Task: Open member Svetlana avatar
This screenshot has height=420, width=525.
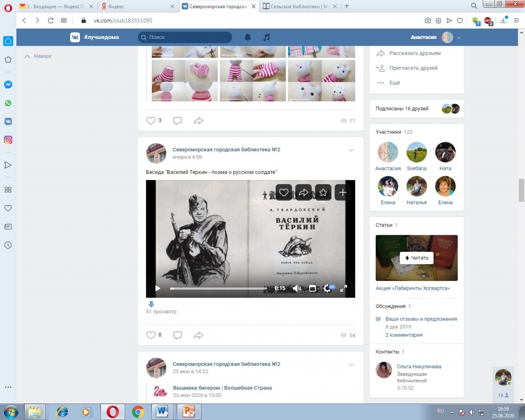Action: tap(416, 152)
